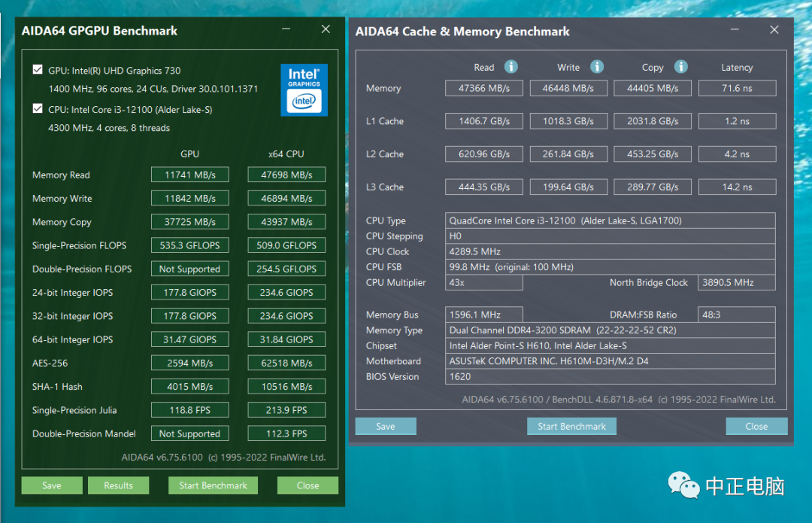Select the Memory Copy value 44405 MB/s

click(x=653, y=88)
